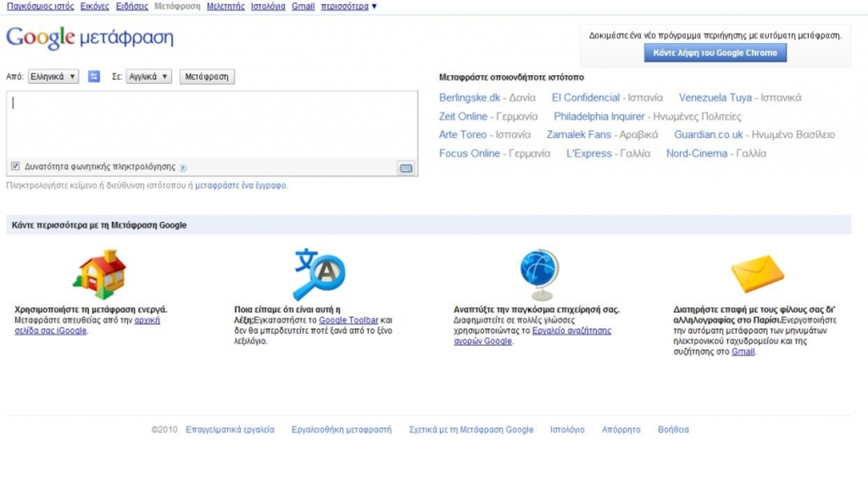This screenshot has width=868, height=503.
Task: Click heading Κάντε περισσότερα με τη Μετάφραση Google
Action: coord(99,225)
